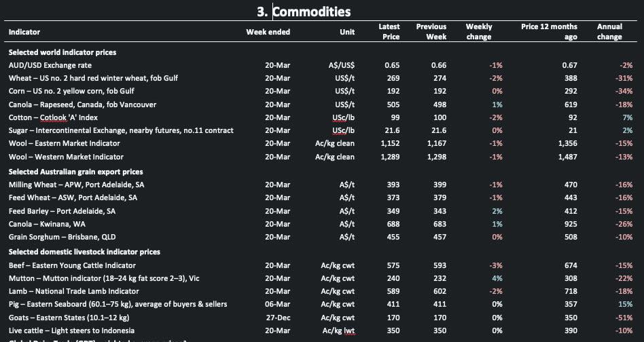Select the 'Selected Australian grain export prices' heading

75,172
